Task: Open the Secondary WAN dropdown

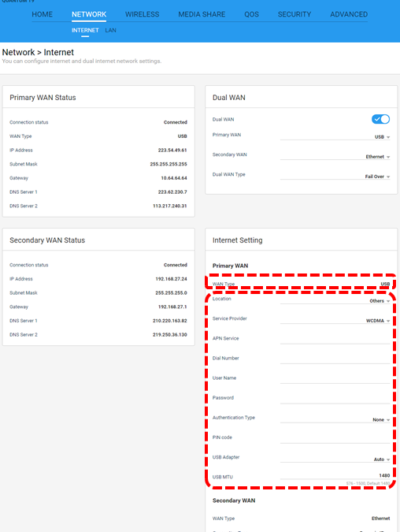Action: point(335,156)
